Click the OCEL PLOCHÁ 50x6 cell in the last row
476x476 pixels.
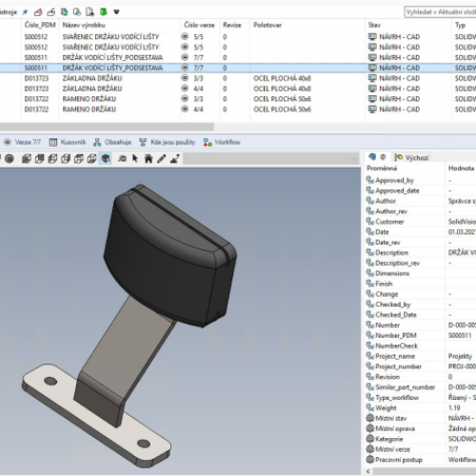point(282,109)
